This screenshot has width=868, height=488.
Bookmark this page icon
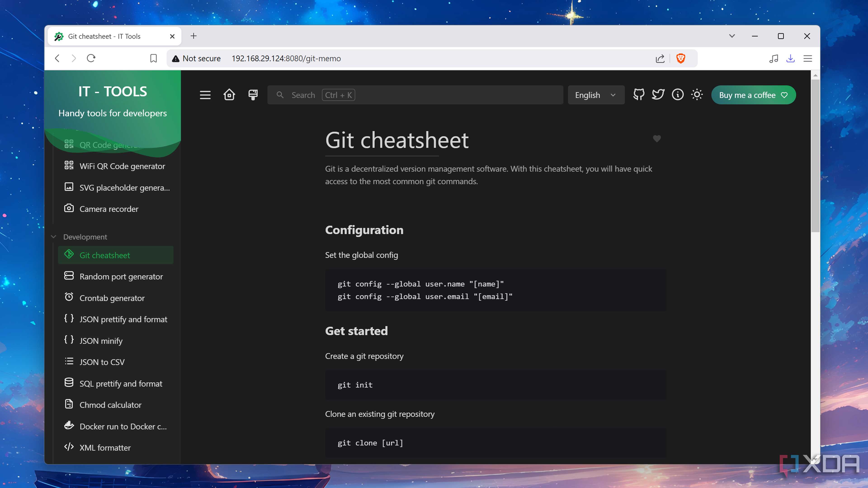(x=153, y=58)
